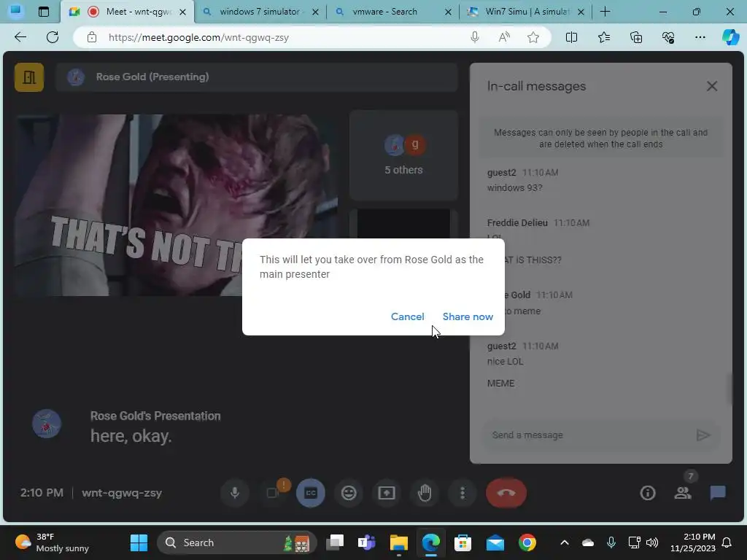This screenshot has height=560, width=747.
Task: Click Share now in the dialog
Action: (468, 316)
